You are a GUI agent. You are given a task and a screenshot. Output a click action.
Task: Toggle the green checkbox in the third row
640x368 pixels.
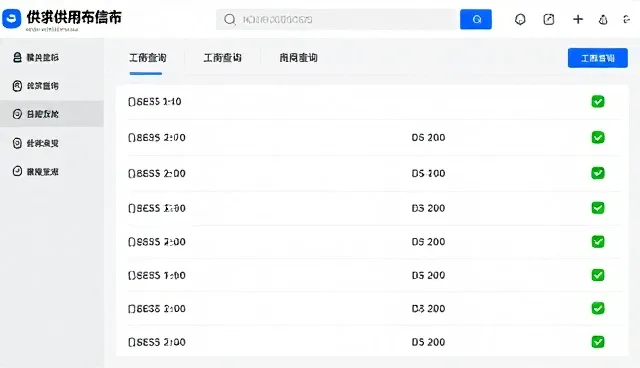point(598,173)
